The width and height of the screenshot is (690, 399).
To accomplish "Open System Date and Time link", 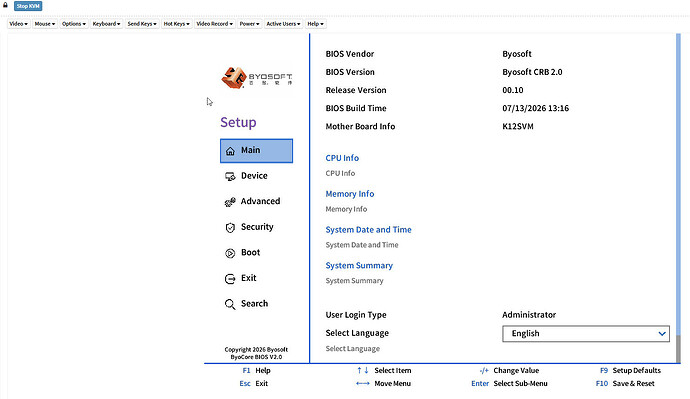I will coord(368,230).
